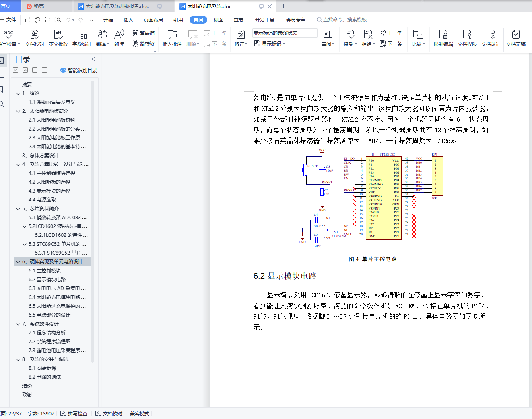Close the TOC navigation pane
The width and height of the screenshot is (532, 419).
(93, 59)
